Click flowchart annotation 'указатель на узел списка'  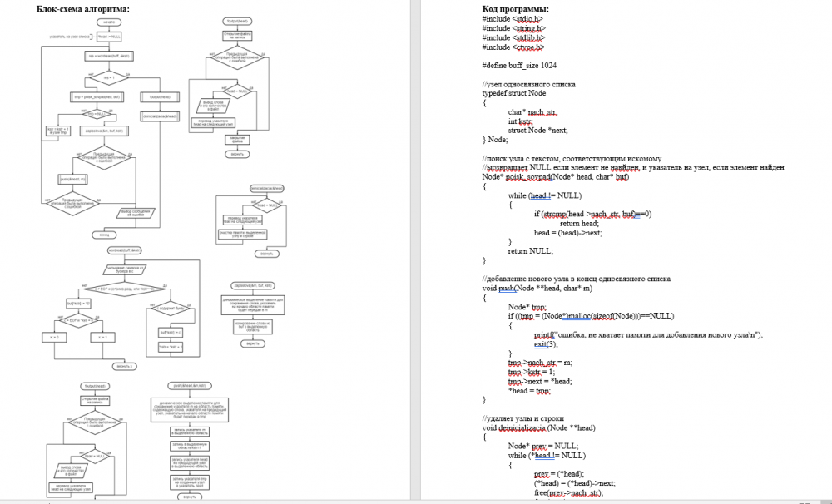pos(70,37)
